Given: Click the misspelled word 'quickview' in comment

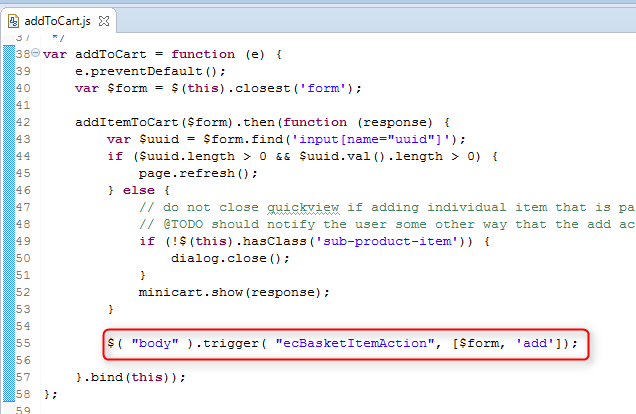Looking at the screenshot, I should 303,208.
